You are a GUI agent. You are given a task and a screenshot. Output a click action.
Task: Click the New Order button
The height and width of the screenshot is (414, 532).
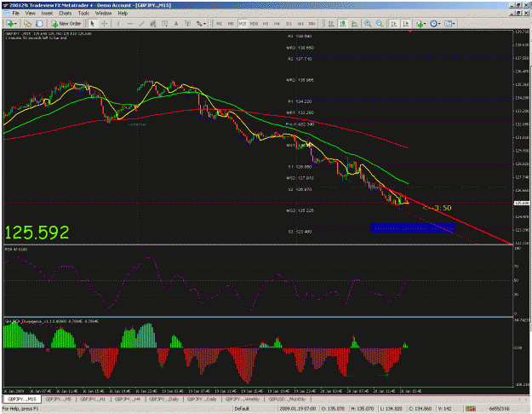click(66, 24)
